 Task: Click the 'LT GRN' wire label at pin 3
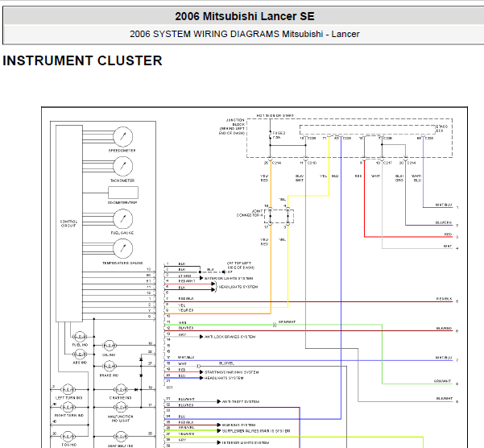click(x=185, y=276)
